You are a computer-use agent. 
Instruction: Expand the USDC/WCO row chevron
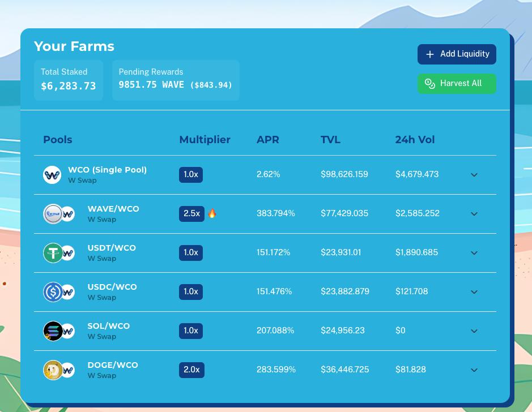click(x=474, y=291)
